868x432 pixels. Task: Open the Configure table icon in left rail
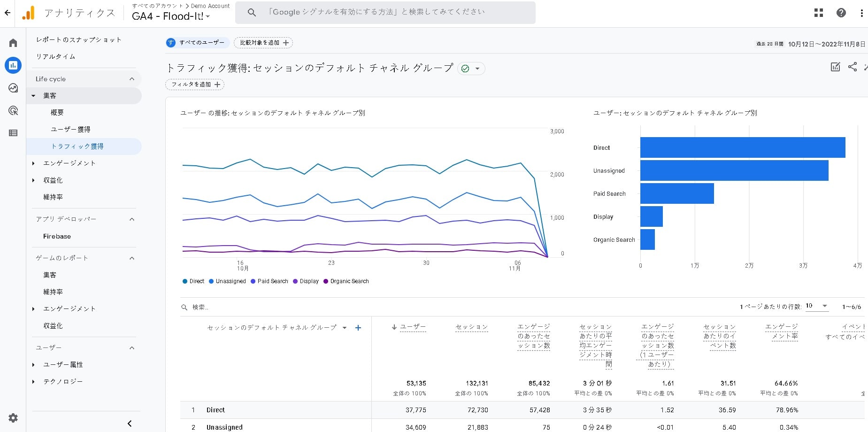[13, 133]
